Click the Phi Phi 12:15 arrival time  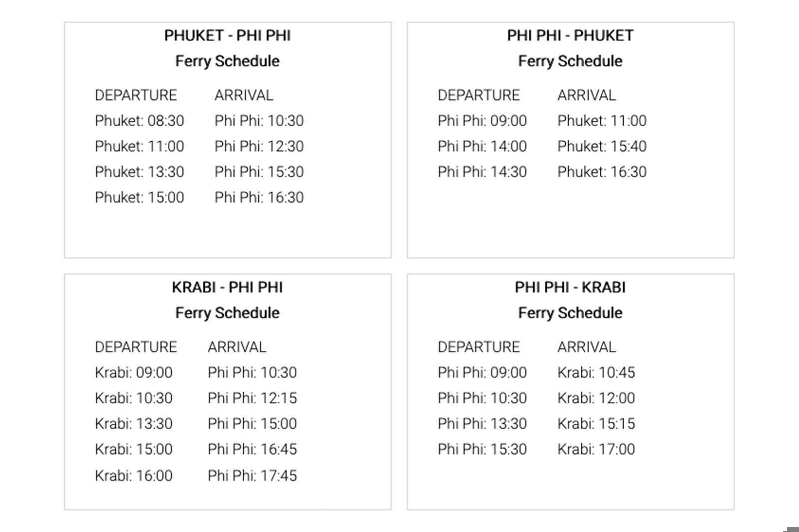tap(252, 398)
